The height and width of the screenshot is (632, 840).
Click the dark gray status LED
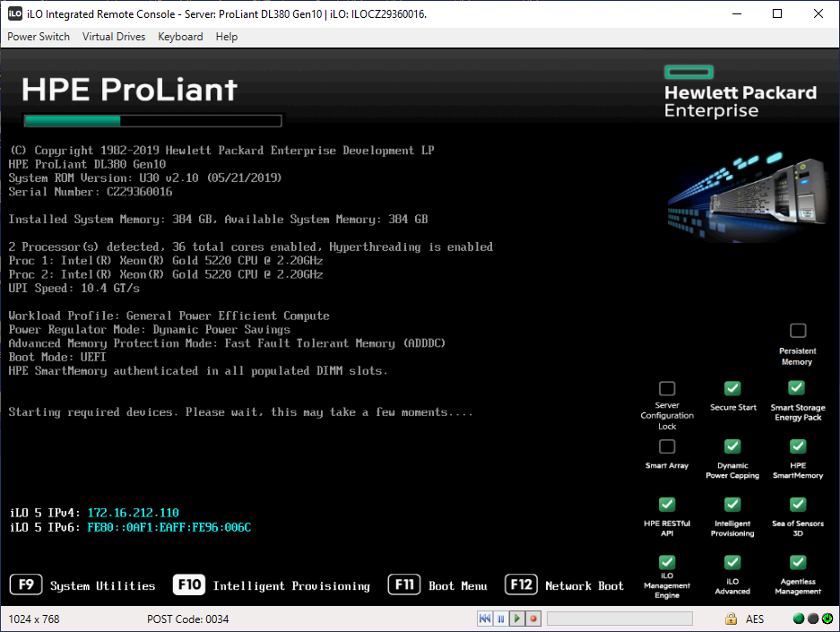(813, 619)
